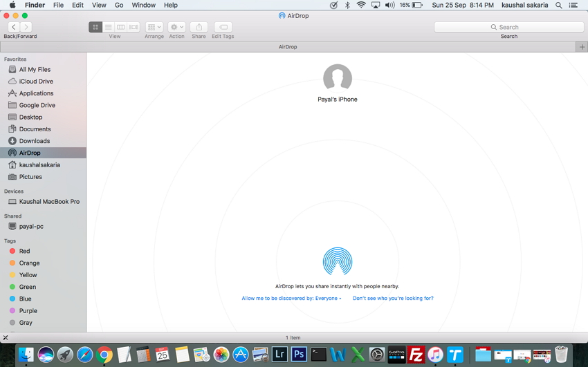Switch to list view
Viewport: 588px width, 367px height.
[108, 27]
